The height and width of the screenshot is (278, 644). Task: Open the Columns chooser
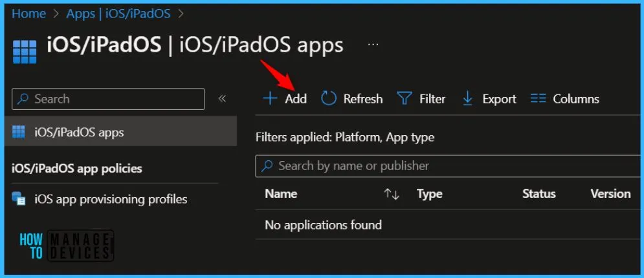tap(565, 99)
